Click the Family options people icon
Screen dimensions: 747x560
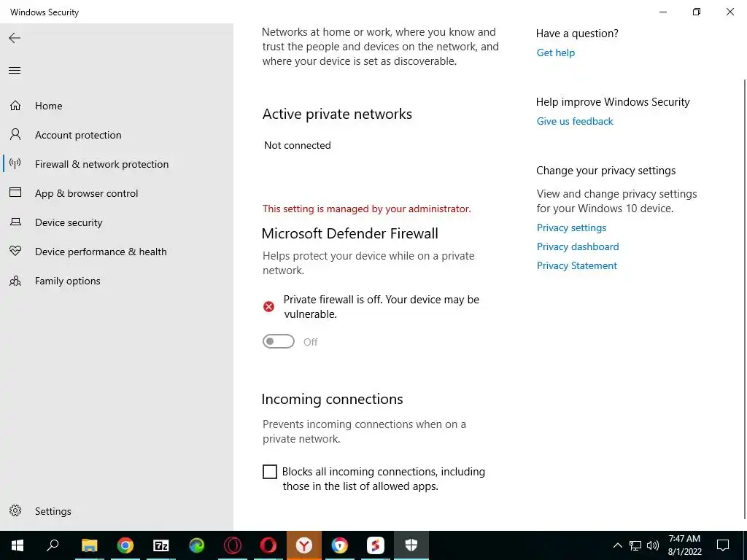point(15,281)
